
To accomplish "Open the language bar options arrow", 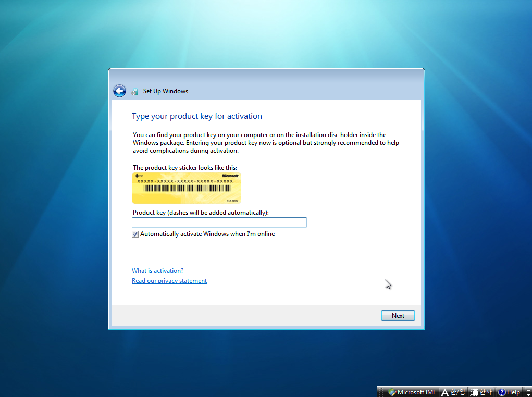I will pyautogui.click(x=528, y=395).
